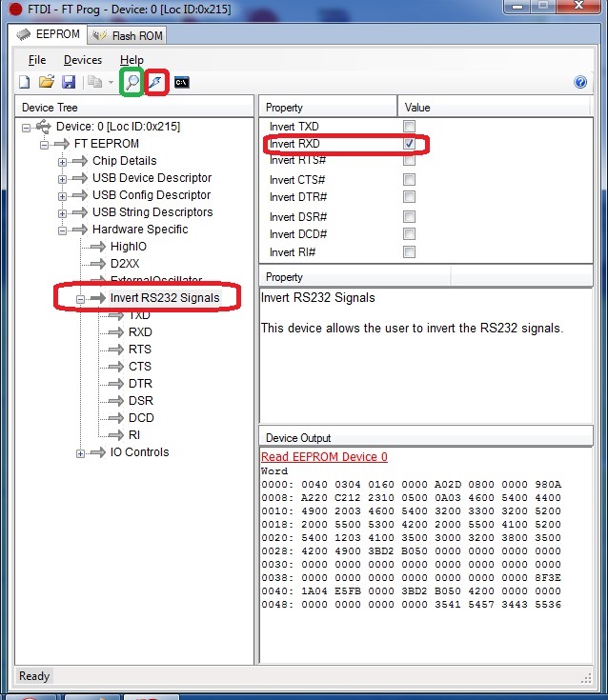608x700 pixels.
Task: Select IO Controls in the device tree
Action: [x=139, y=452]
